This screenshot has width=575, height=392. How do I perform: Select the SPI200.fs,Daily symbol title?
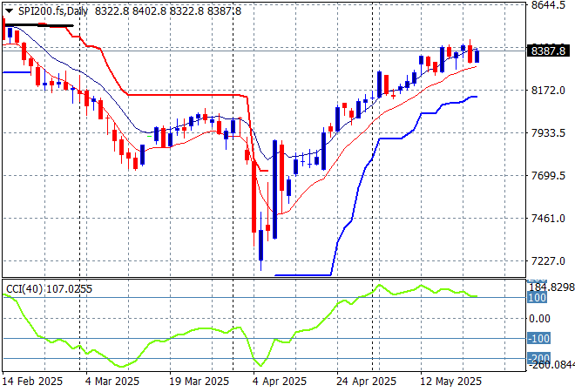tap(53, 11)
